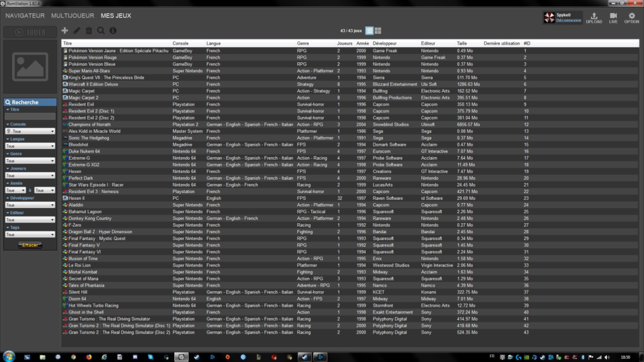Click the Déconnexion logout link
The image size is (644, 362).
tap(568, 21)
